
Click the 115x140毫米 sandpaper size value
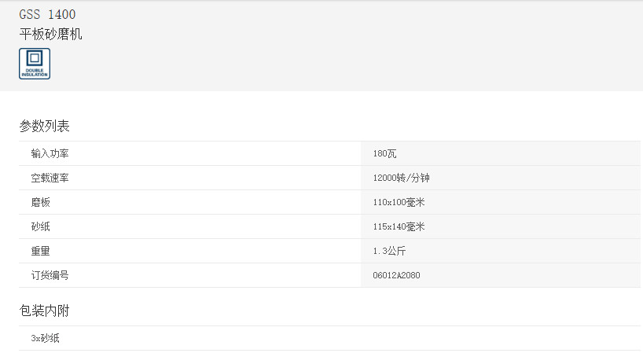pos(399,227)
